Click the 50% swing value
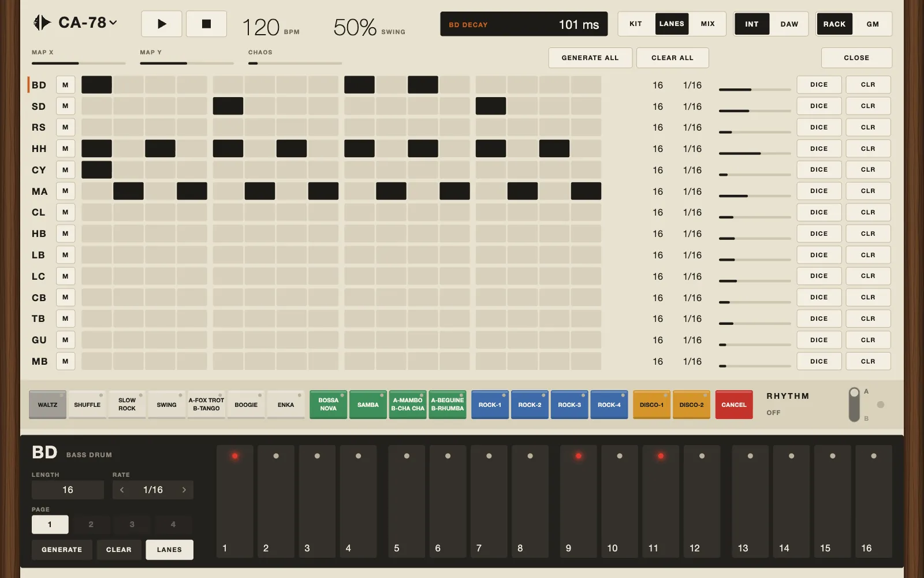 click(x=355, y=27)
